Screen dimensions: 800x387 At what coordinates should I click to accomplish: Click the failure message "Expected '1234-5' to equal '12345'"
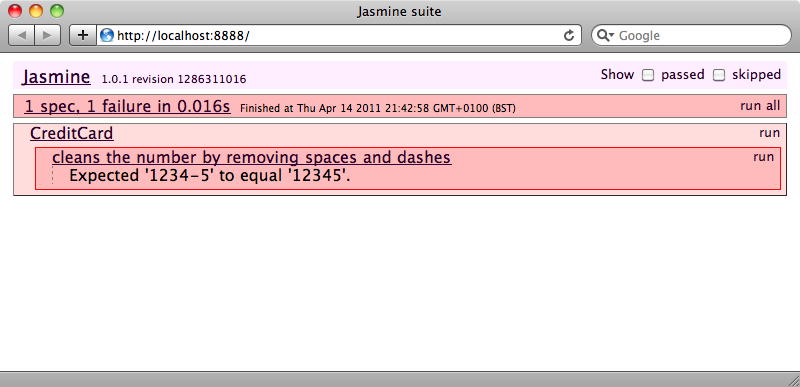point(210,176)
